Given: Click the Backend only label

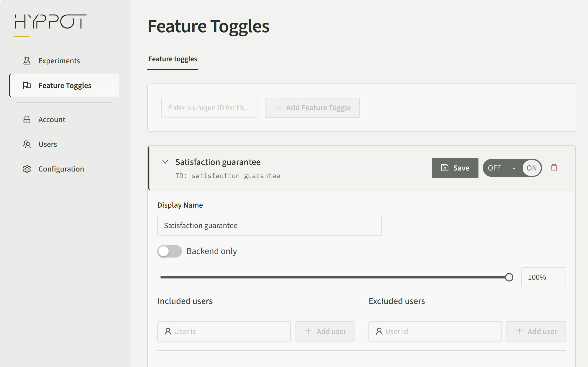Looking at the screenshot, I should [x=212, y=251].
